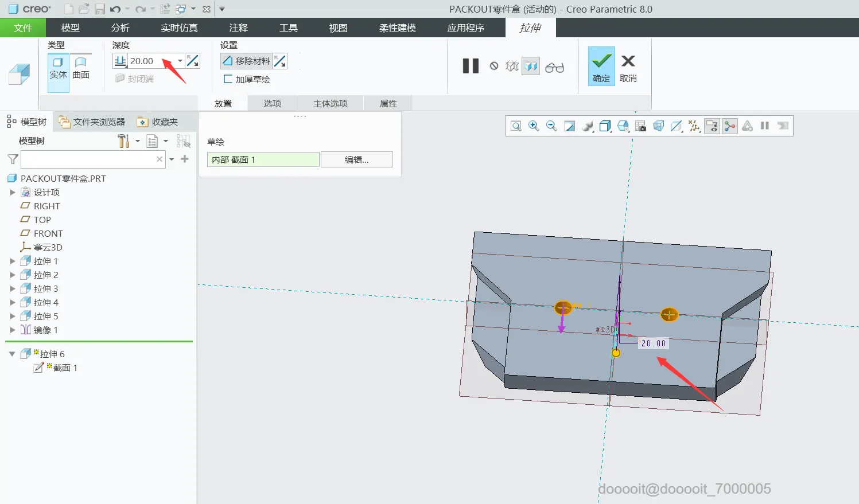This screenshot has height=504, width=859.
Task: Click the Stop simulation icon in graphics toolbar
Action: point(783,126)
